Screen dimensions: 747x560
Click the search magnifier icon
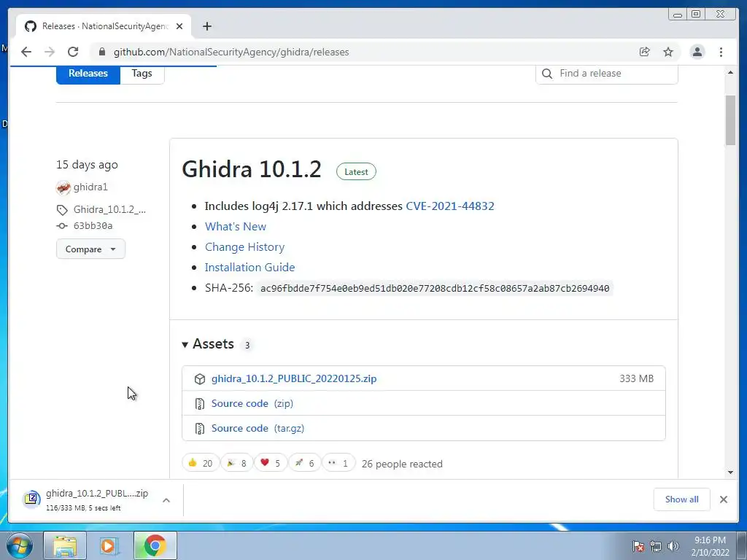547,74
